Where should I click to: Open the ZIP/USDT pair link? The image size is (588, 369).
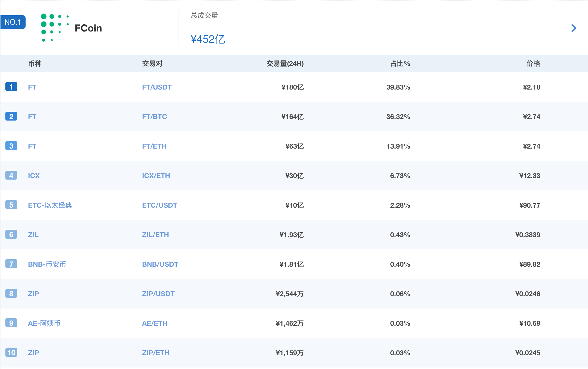tap(158, 294)
